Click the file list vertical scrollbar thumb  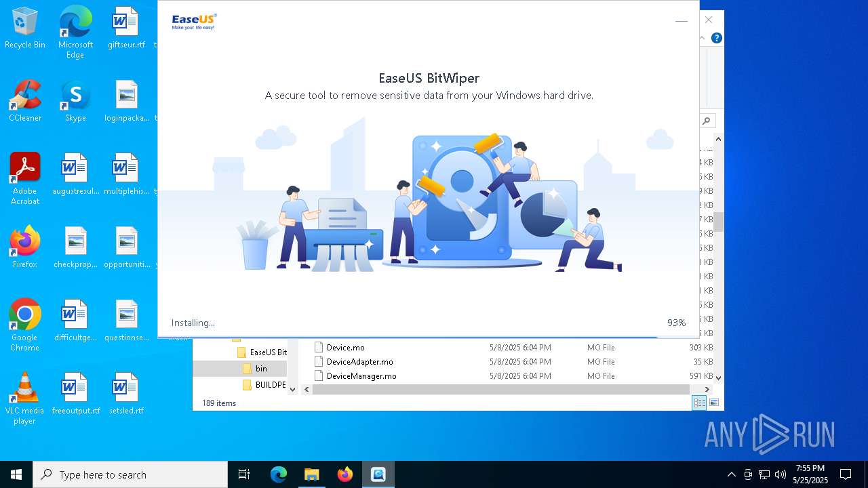[718, 222]
